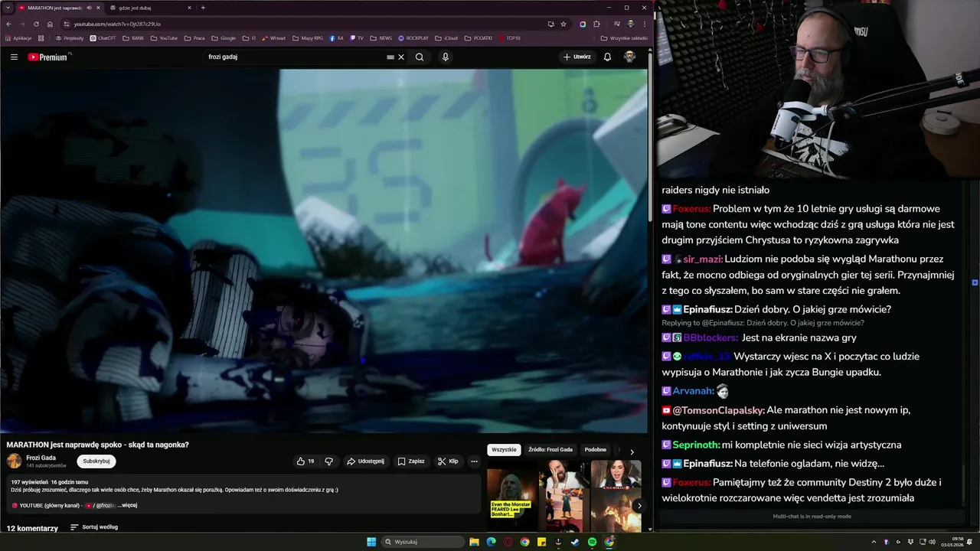Mute the MARATHON tab via speaker icon
The image size is (980, 551).
(89, 8)
